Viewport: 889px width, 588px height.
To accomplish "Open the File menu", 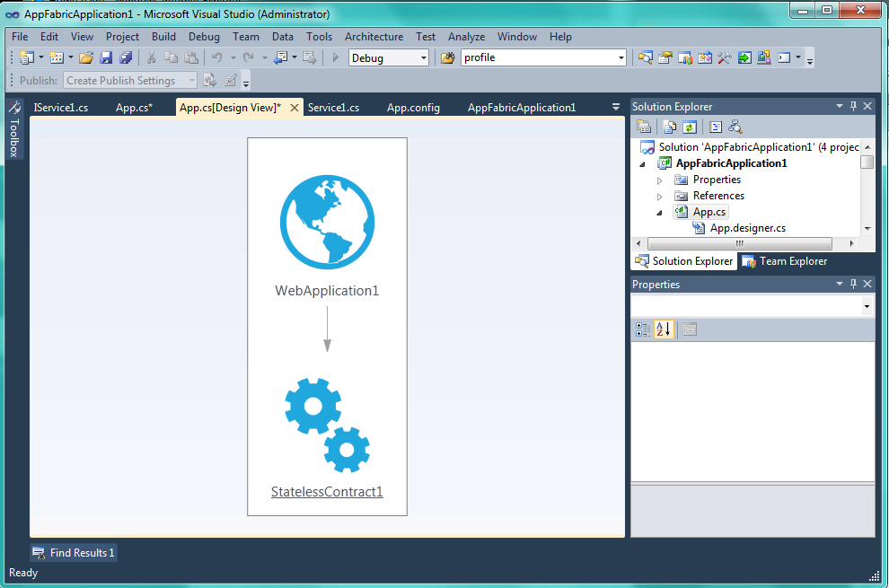I will click(20, 36).
